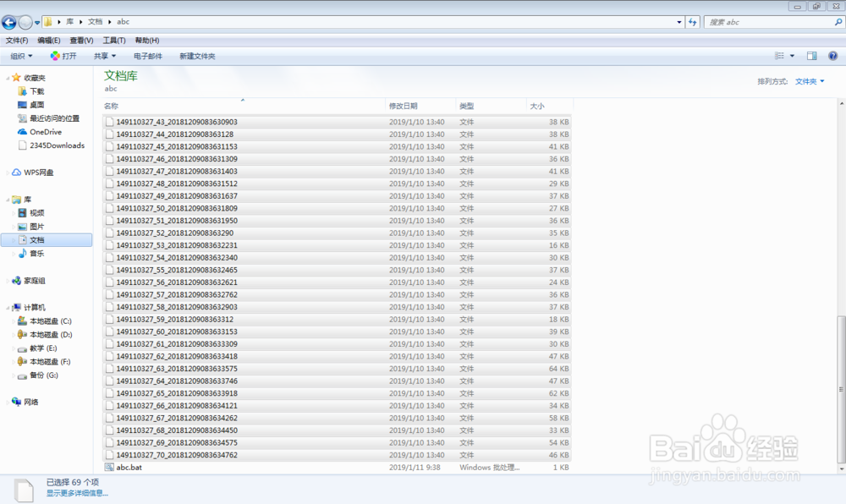Sort by the 名称 column header
Screen dimensions: 846x504
click(x=244, y=106)
